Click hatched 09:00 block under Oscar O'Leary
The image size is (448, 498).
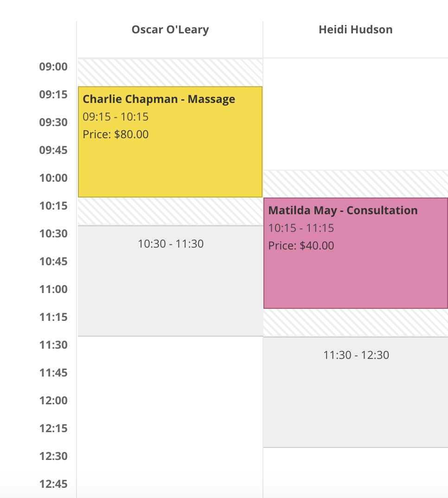point(170,72)
